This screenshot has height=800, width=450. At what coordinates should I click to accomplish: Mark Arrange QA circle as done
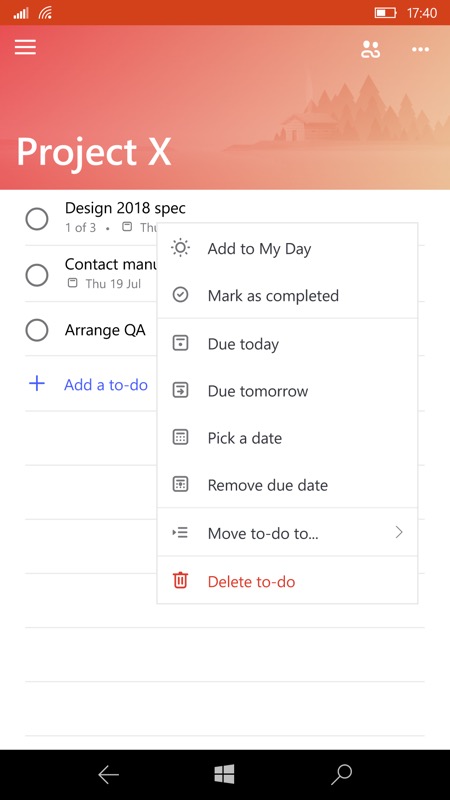(37, 330)
